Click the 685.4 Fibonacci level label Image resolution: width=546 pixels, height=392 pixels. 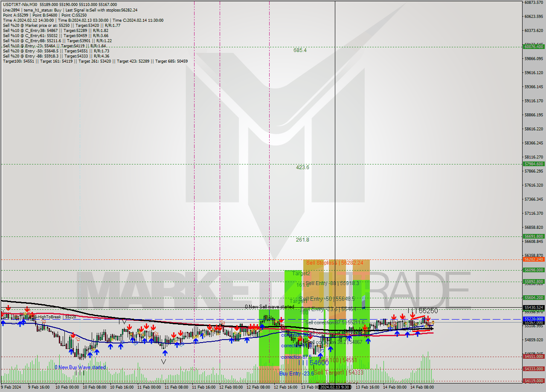point(300,50)
